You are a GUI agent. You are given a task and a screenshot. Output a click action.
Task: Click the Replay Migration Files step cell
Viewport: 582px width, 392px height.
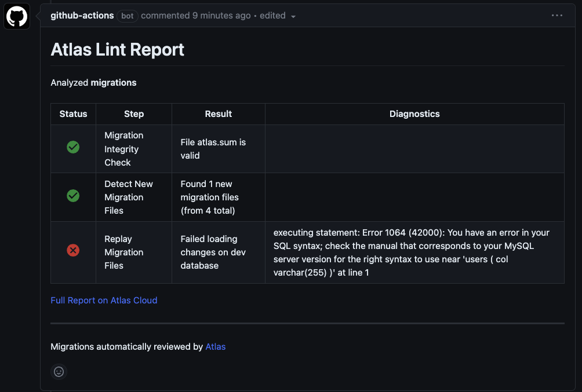click(x=134, y=252)
